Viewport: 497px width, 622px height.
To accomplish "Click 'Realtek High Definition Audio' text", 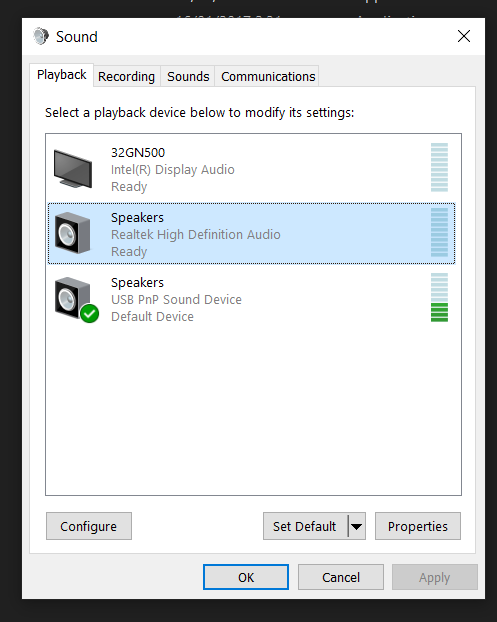I will click(196, 234).
